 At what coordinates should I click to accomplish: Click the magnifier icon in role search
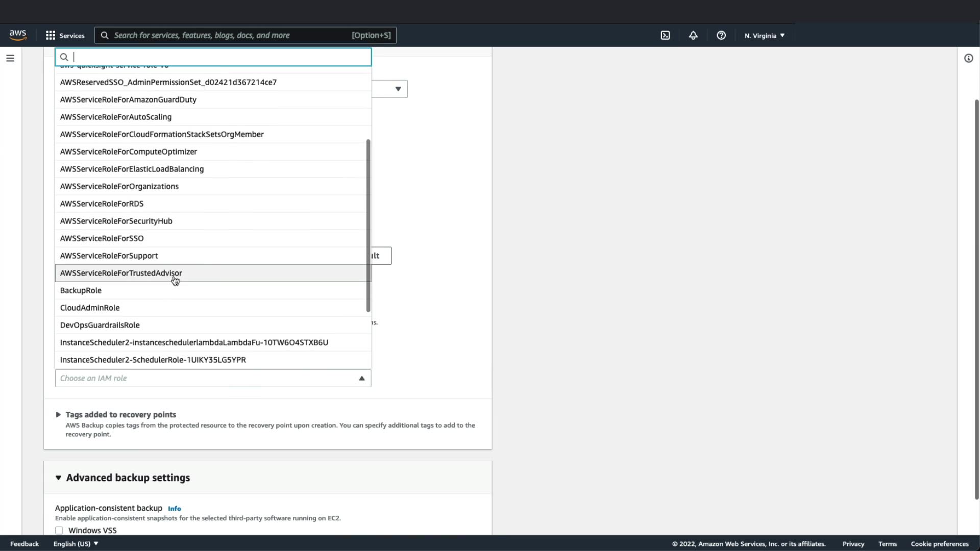tap(64, 57)
